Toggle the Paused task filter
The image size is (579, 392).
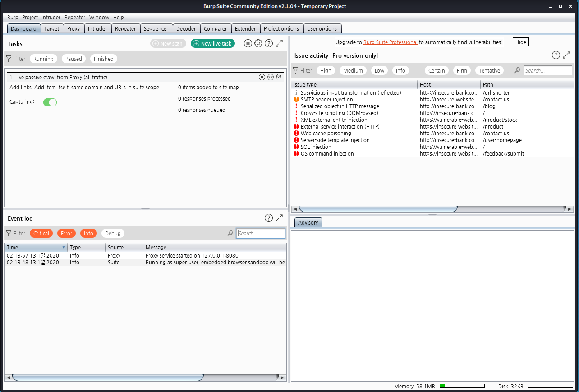pos(74,59)
